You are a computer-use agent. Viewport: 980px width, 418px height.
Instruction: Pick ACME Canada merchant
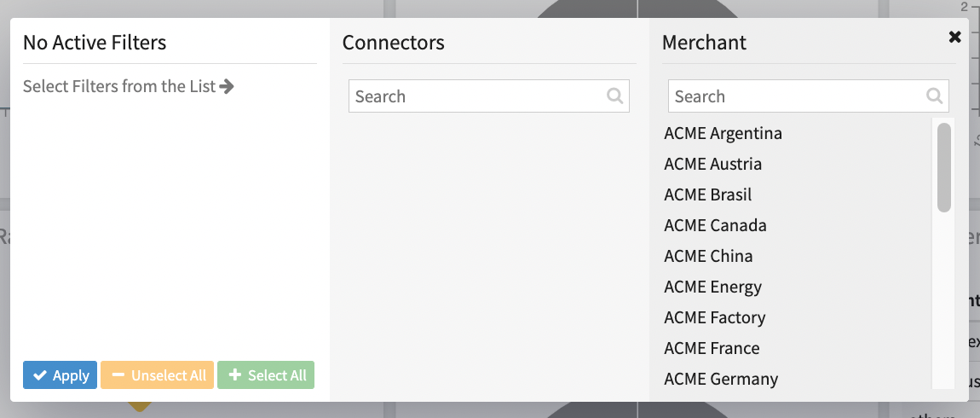tap(715, 225)
